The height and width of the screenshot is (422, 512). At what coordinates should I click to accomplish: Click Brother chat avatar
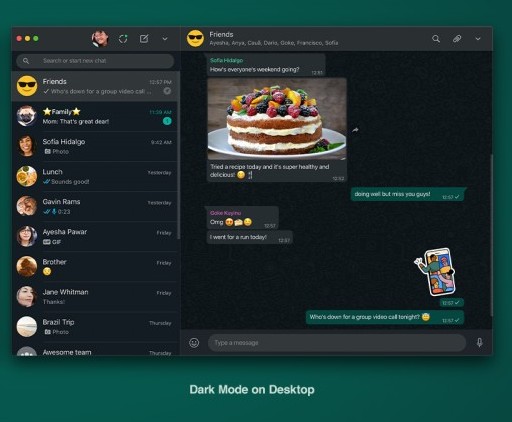(27, 266)
